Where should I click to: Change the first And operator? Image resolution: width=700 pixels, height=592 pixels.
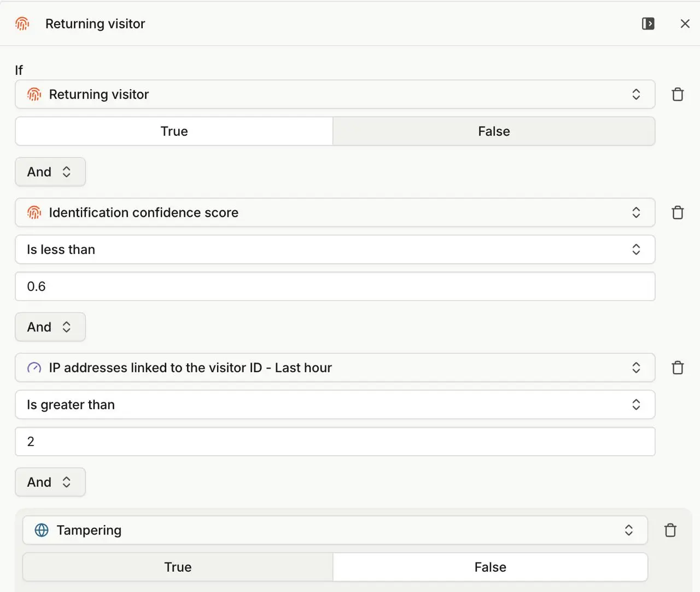[x=50, y=172]
